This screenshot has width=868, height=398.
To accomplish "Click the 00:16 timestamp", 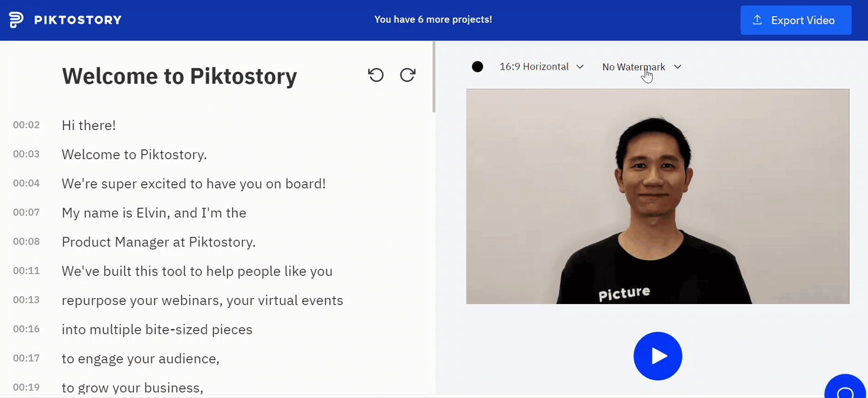I will 27,329.
